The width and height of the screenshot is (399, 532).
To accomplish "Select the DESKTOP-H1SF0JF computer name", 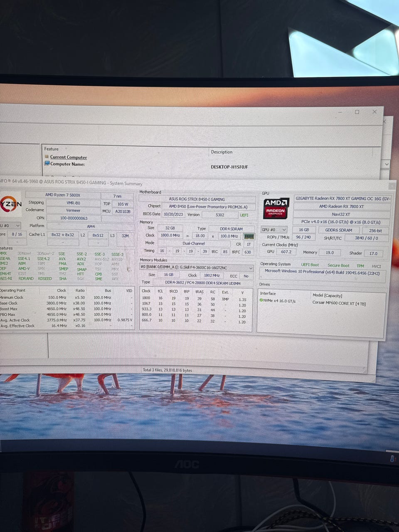I will click(x=229, y=167).
